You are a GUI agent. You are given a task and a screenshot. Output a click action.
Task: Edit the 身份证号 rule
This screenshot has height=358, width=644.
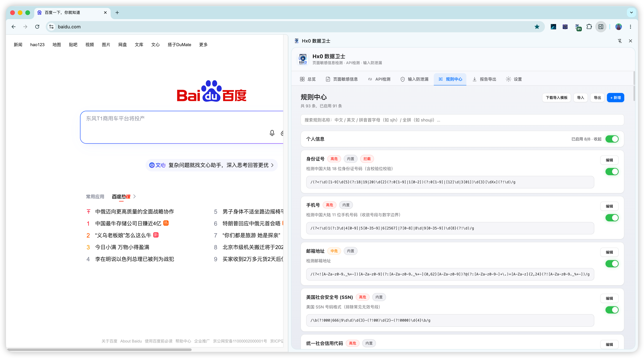point(609,160)
